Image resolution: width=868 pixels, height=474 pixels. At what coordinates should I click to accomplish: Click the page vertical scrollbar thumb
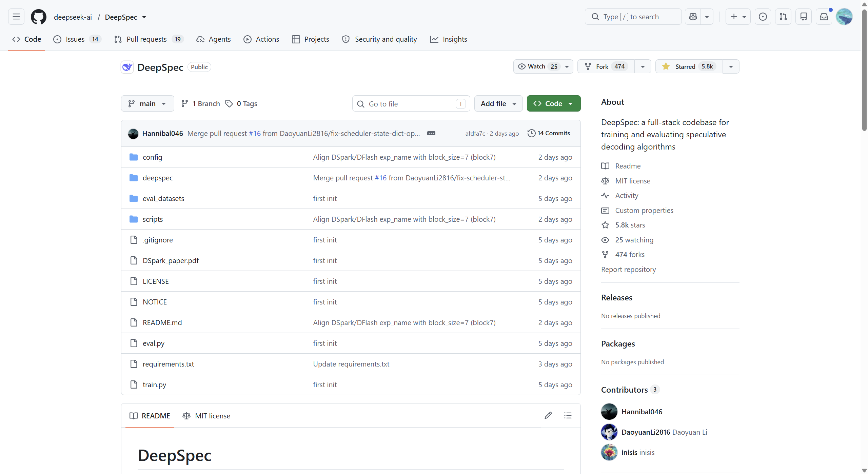864,70
